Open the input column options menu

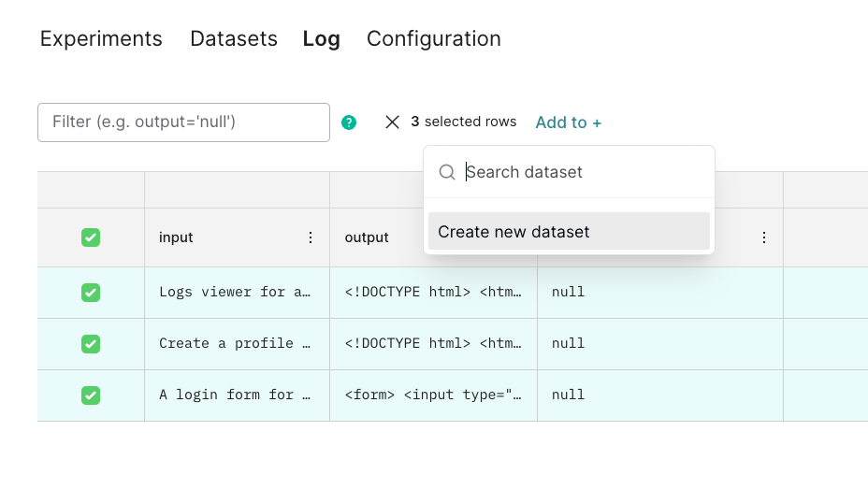[311, 237]
